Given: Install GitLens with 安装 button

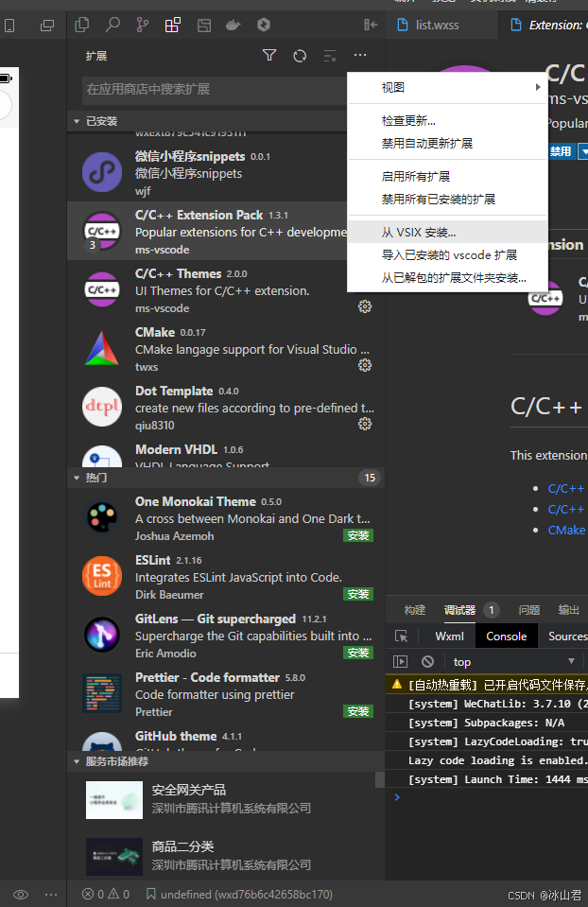Looking at the screenshot, I should [x=358, y=654].
